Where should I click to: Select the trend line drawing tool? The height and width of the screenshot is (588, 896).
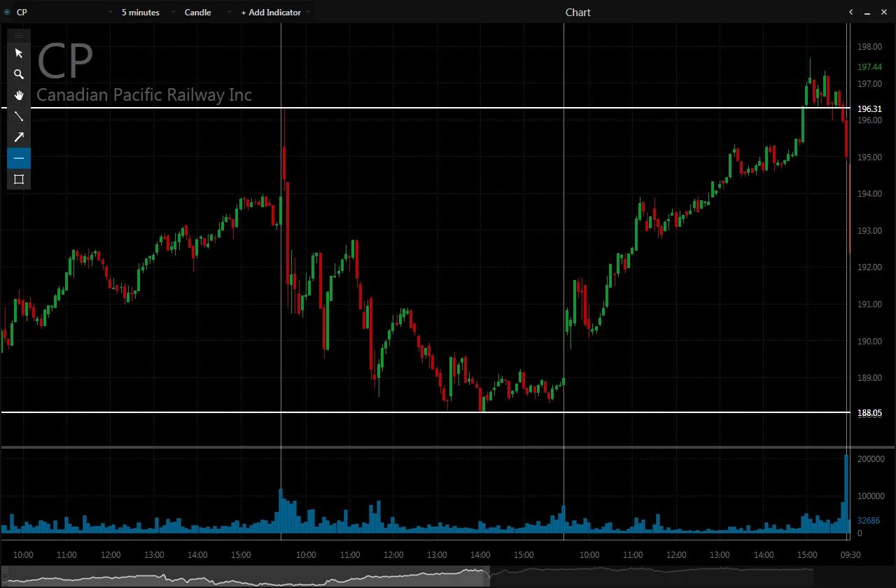19,116
